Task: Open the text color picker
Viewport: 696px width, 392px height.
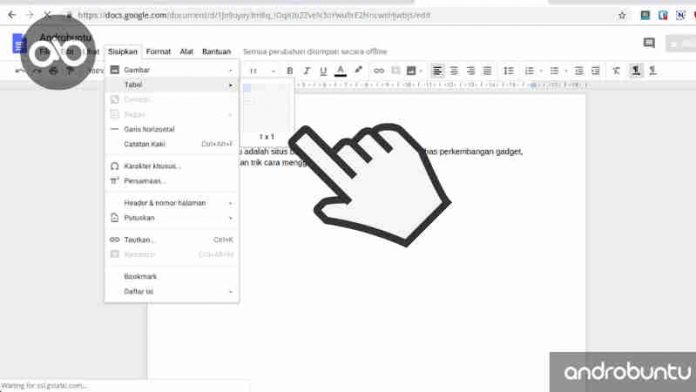Action: click(x=340, y=71)
